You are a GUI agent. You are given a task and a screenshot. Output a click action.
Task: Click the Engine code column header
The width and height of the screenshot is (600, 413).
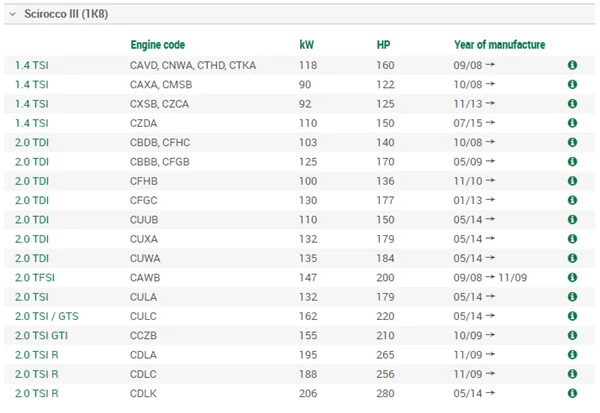click(158, 45)
